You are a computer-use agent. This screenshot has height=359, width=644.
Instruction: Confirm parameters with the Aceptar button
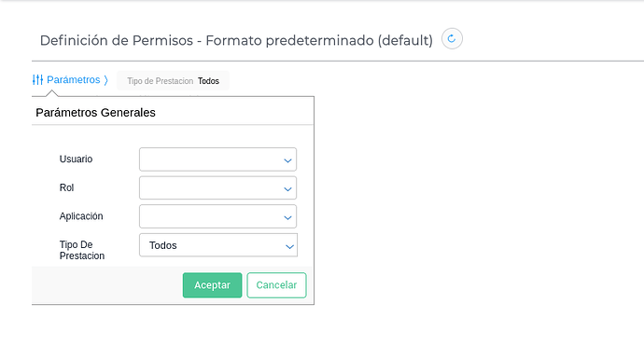pos(213,285)
